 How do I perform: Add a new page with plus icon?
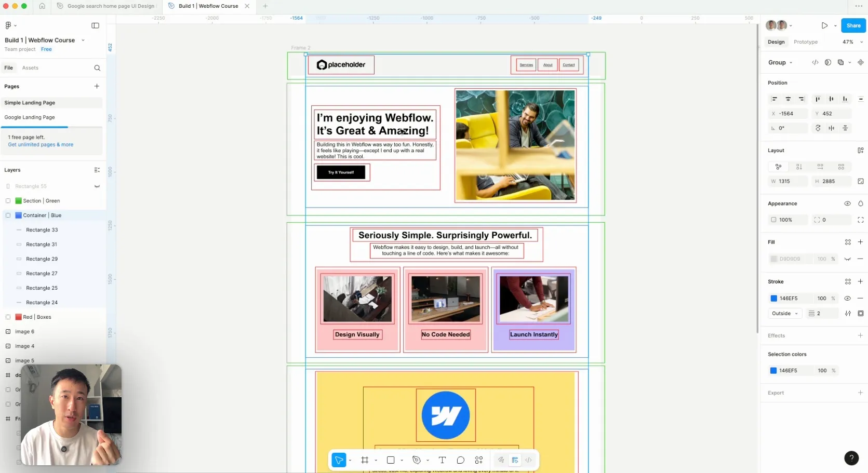coord(97,86)
